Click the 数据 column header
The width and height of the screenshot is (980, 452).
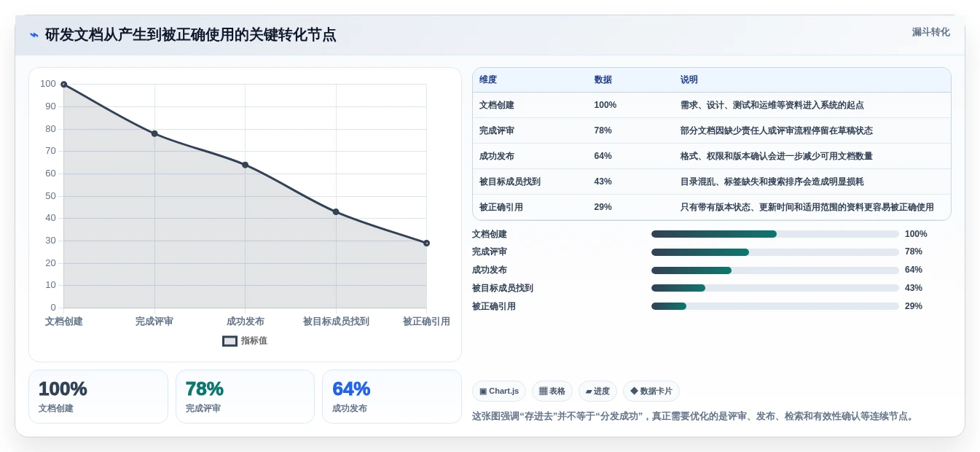pyautogui.click(x=603, y=80)
